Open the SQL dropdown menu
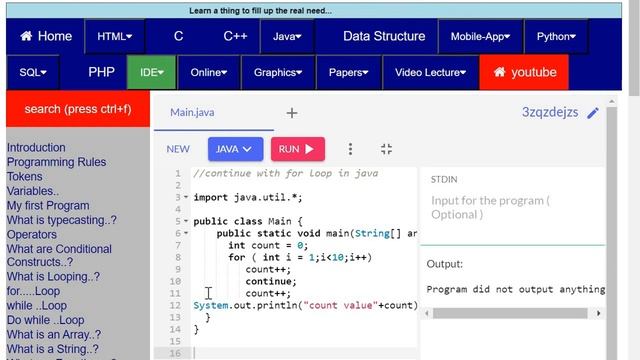The width and height of the screenshot is (640, 360). click(33, 72)
